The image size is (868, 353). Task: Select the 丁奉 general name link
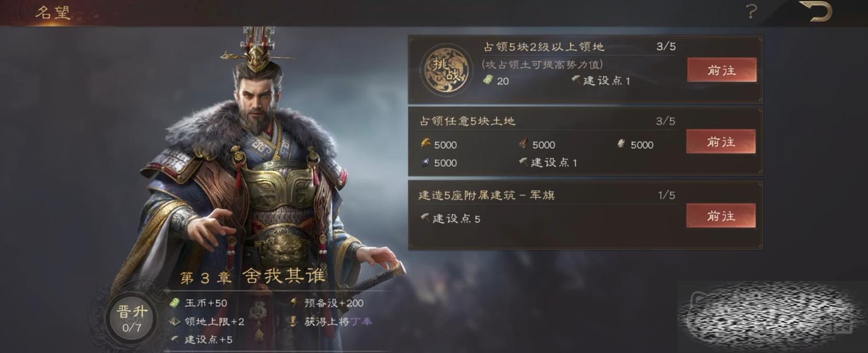[361, 321]
